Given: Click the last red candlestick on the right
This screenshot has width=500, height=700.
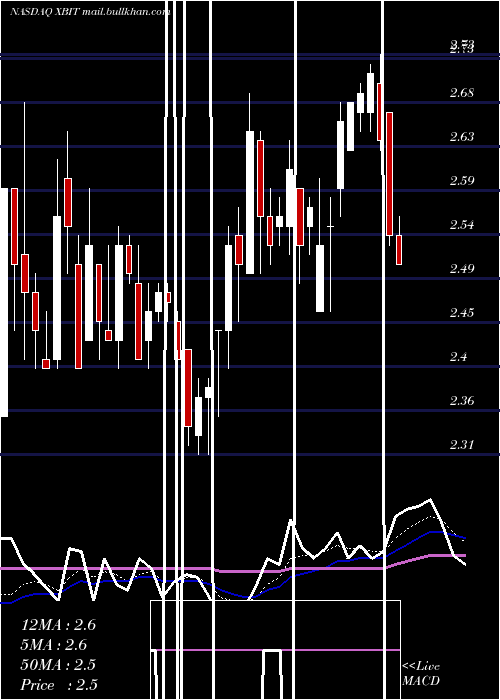Looking at the screenshot, I should pos(399,250).
